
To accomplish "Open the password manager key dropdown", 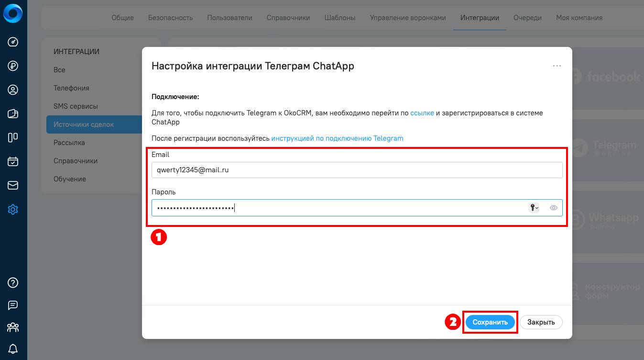I will pyautogui.click(x=534, y=208).
